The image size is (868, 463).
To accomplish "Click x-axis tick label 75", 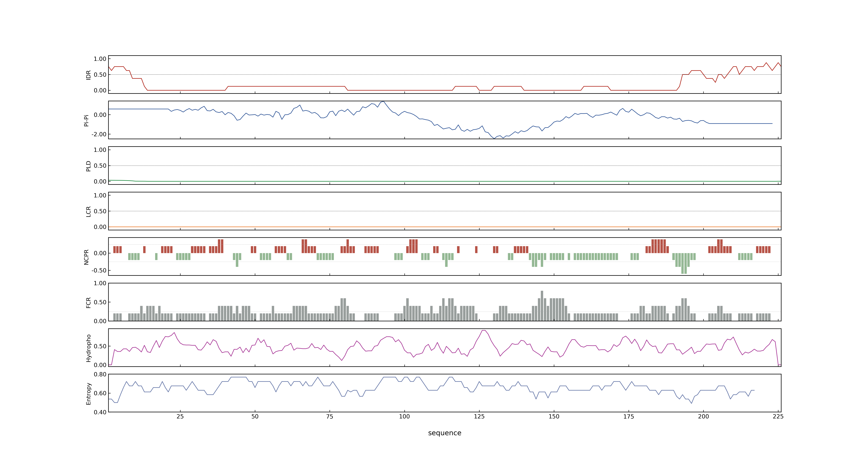I will coord(330,416).
